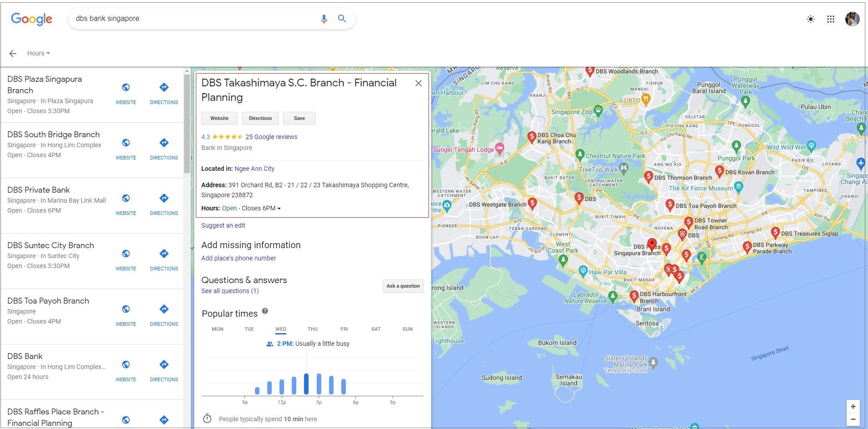Select the FRI popular times tab
The image size is (868, 429).
(x=344, y=329)
